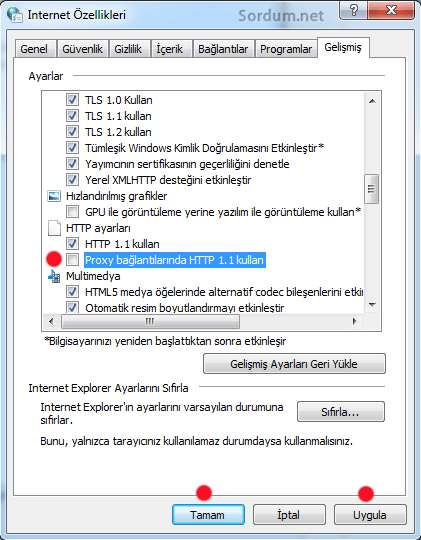Viewport: 421px width, 540px height.
Task: Click the help question mark button
Action: (353, 10)
